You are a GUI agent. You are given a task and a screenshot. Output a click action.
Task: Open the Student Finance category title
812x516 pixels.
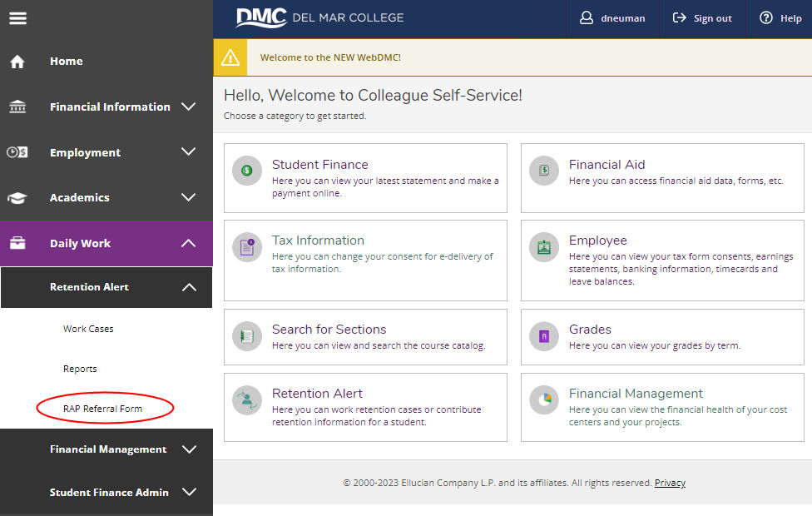[320, 165]
